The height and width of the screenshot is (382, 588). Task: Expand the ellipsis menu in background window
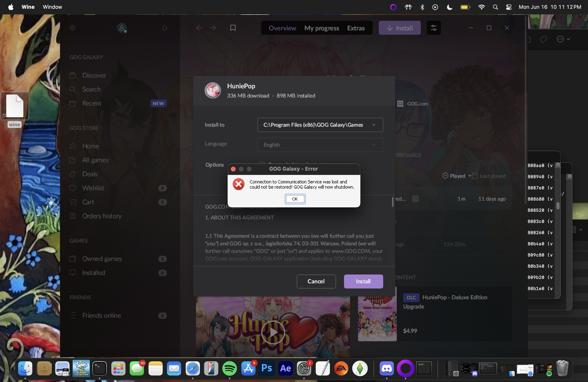pos(563,39)
